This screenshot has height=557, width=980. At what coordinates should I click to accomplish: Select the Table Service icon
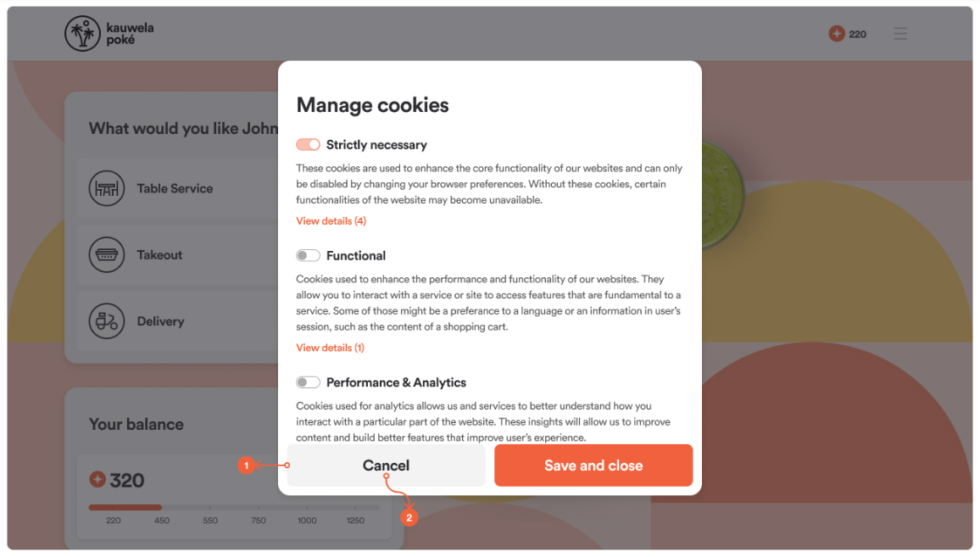click(106, 188)
